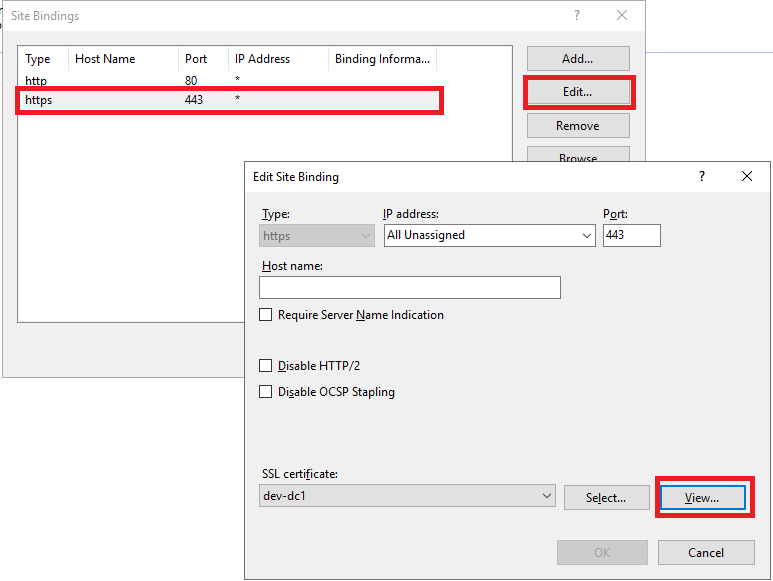The height and width of the screenshot is (581, 773).
Task: Click the help question mark in Edit Site Binding
Action: tap(701, 176)
